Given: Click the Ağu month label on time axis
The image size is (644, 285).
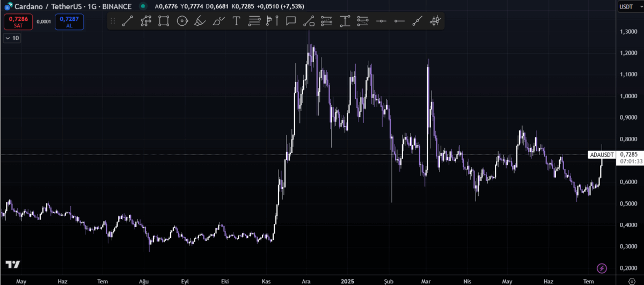Looking at the screenshot, I should click(143, 281).
